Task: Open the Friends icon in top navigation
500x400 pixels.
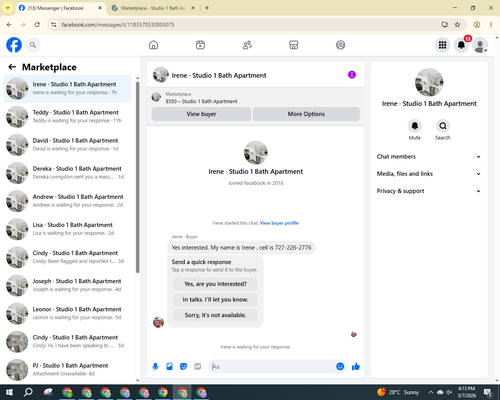Action: tap(247, 45)
